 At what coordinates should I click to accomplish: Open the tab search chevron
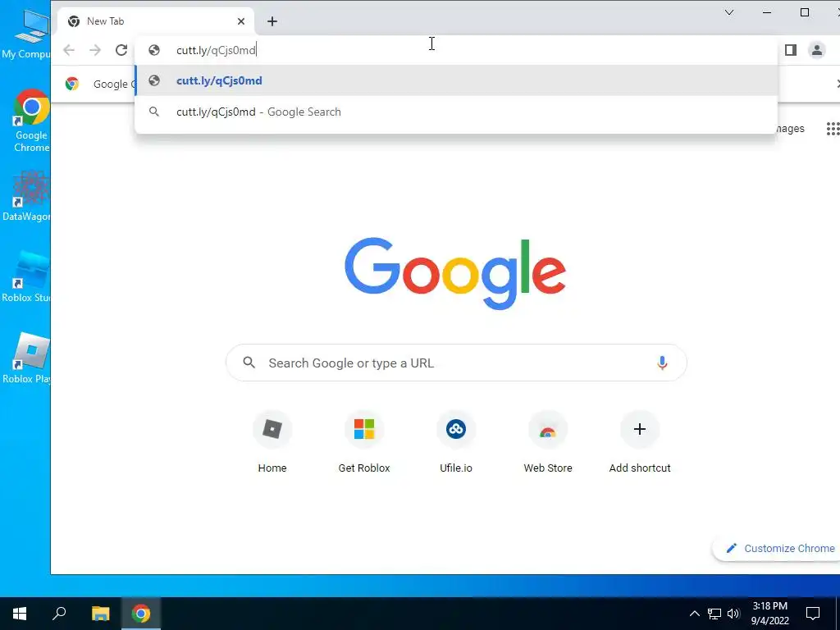[729, 12]
